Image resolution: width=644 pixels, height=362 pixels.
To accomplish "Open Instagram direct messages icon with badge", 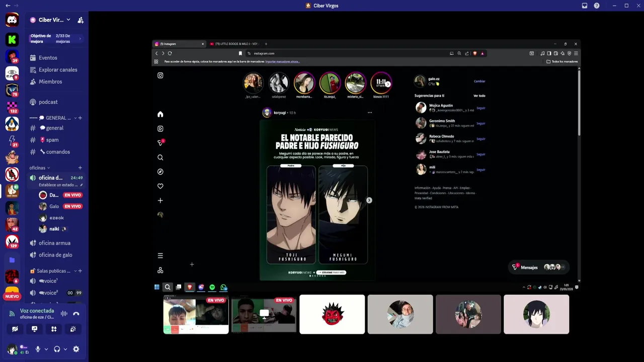I will [160, 143].
